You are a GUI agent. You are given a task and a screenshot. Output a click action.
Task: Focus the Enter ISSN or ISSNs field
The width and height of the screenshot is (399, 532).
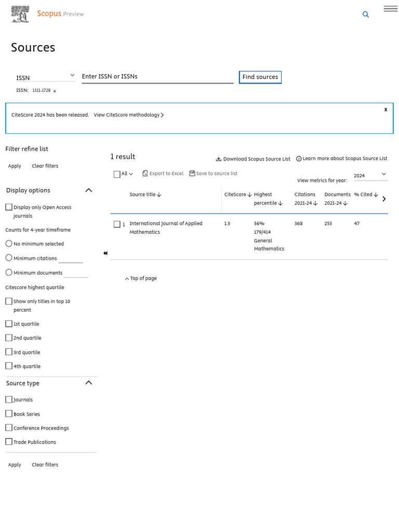click(157, 77)
